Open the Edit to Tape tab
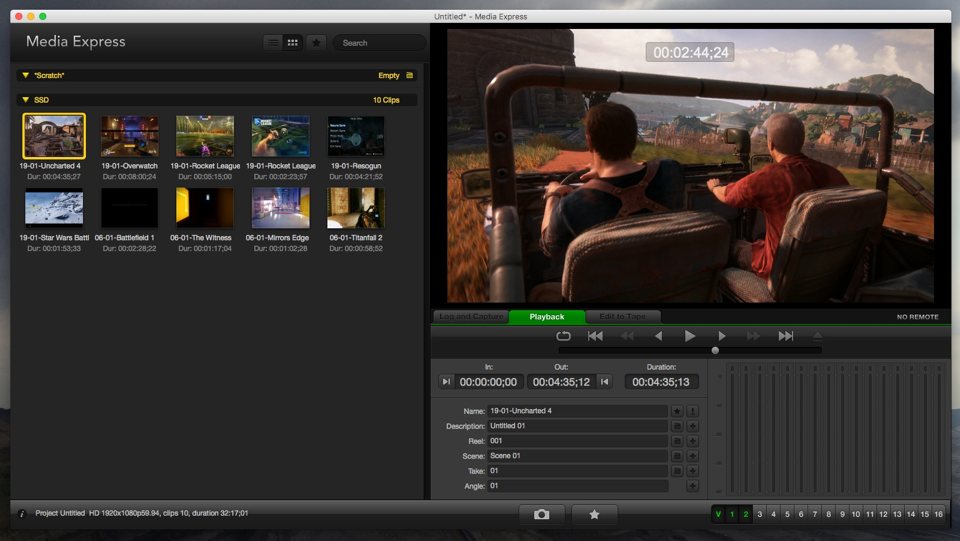 [x=623, y=316]
